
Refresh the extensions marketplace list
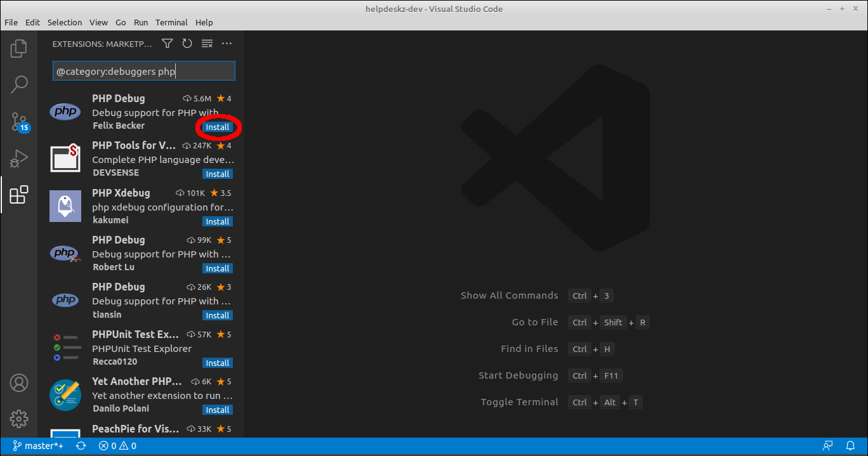186,43
